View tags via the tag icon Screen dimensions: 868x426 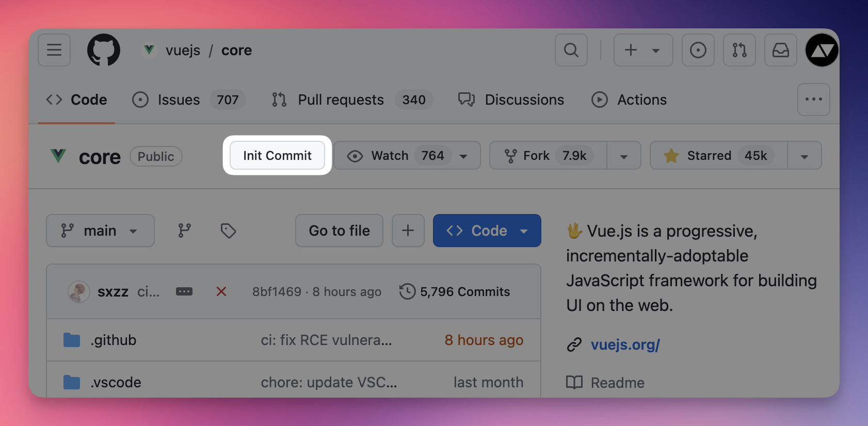click(x=228, y=231)
